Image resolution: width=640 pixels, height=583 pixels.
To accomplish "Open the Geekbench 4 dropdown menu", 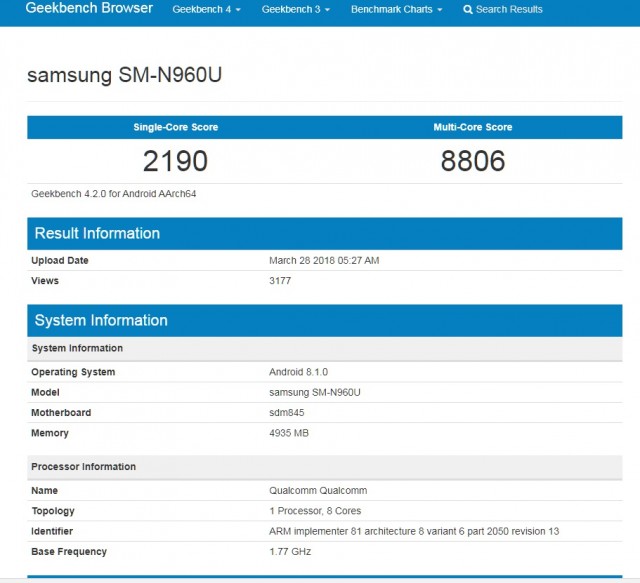I will click(x=206, y=10).
